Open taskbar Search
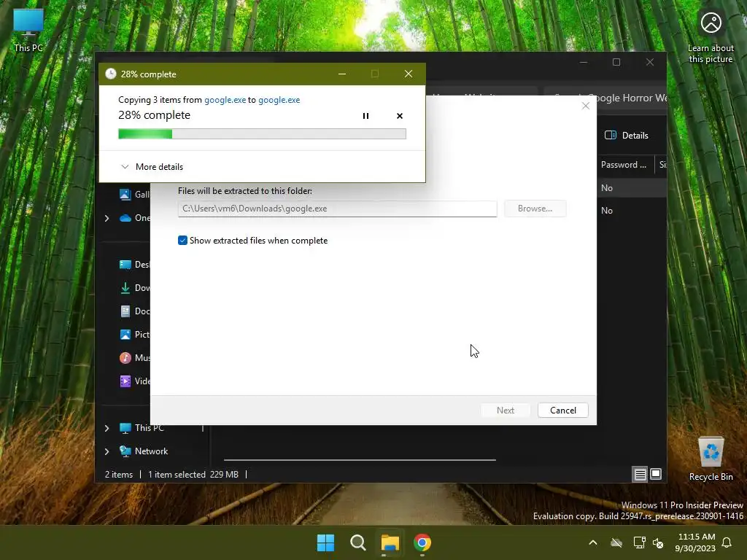The height and width of the screenshot is (560, 747). (357, 542)
